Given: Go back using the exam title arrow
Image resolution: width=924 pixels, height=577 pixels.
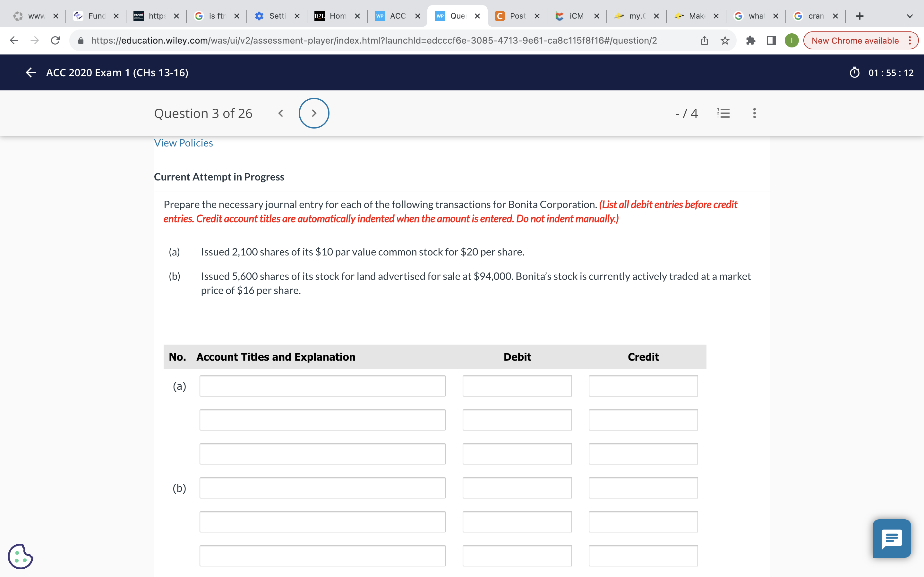Looking at the screenshot, I should coord(30,72).
